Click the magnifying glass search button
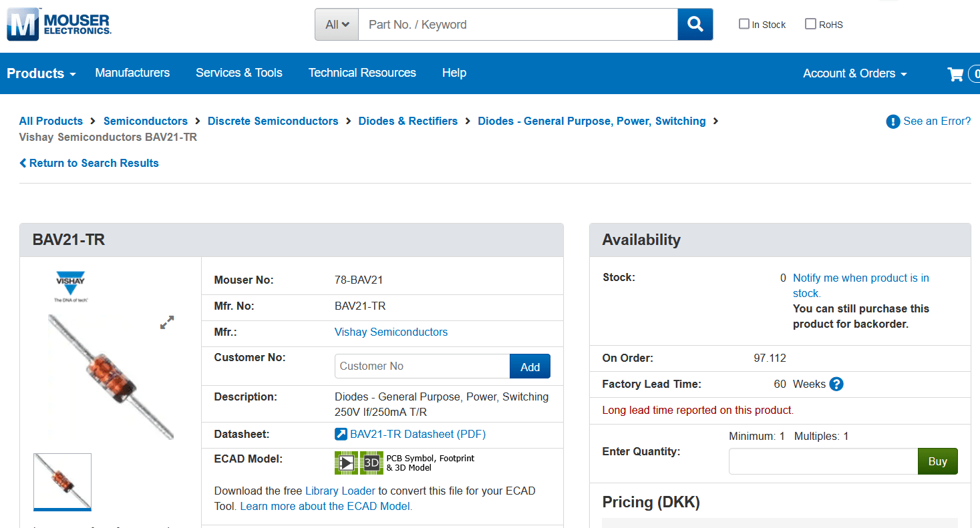Viewport: 980px width, 528px height. coord(695,25)
